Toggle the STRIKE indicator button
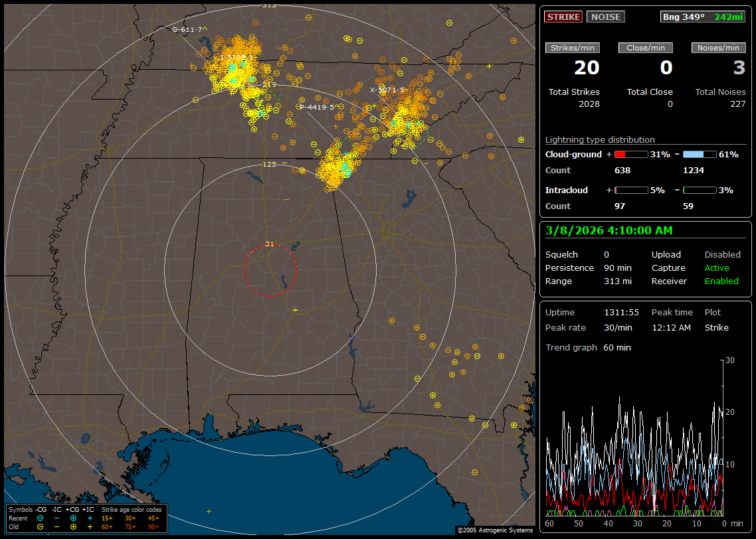 coord(563,17)
